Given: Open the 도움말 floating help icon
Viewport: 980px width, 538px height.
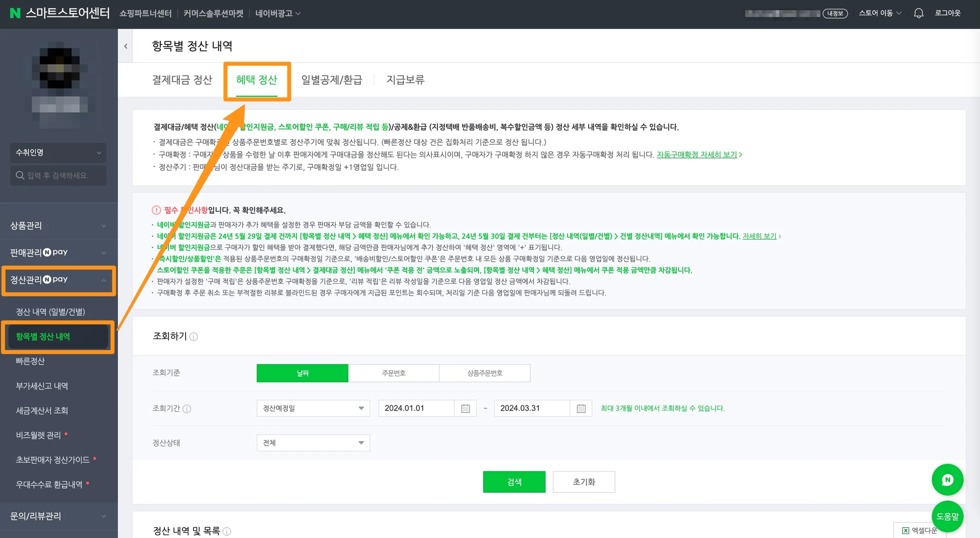Looking at the screenshot, I should 947,516.
